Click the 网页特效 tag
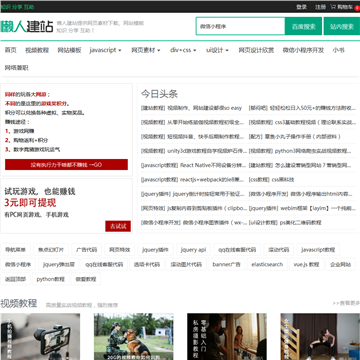Viewport: 360px width, 360px height. (x=120, y=250)
